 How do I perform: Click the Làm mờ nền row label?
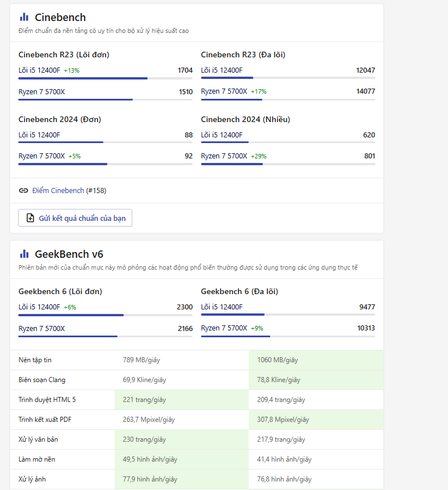[x=37, y=459]
